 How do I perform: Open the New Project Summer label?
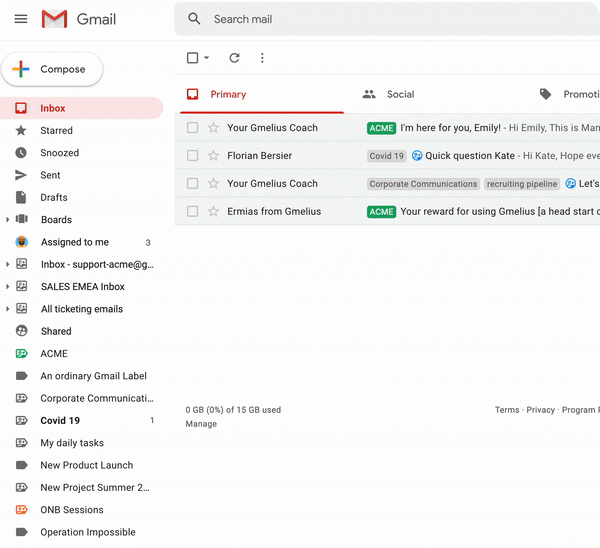pos(95,487)
